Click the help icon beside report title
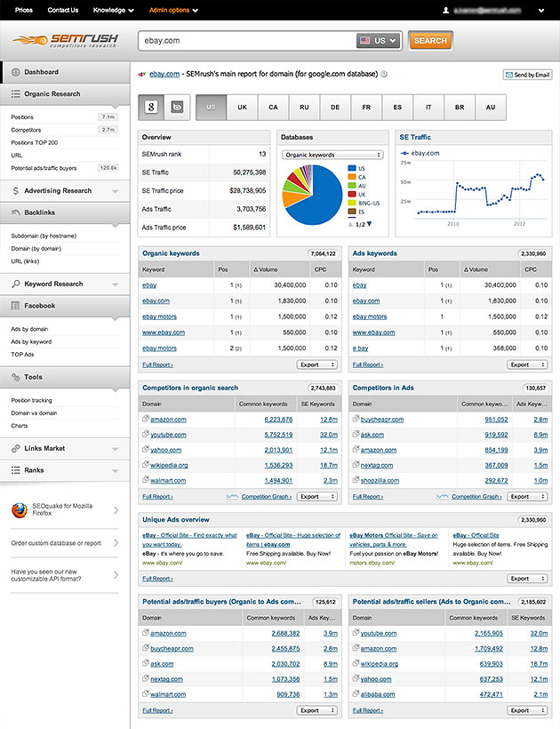 [x=384, y=74]
